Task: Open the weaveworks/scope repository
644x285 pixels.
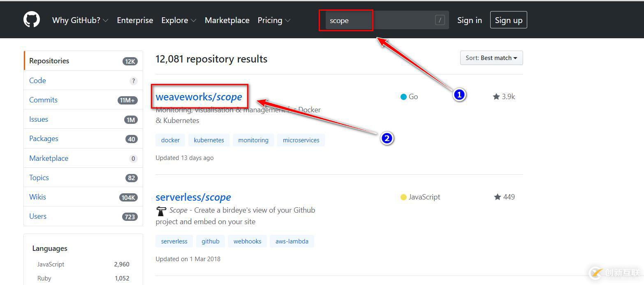Action: pyautogui.click(x=199, y=97)
